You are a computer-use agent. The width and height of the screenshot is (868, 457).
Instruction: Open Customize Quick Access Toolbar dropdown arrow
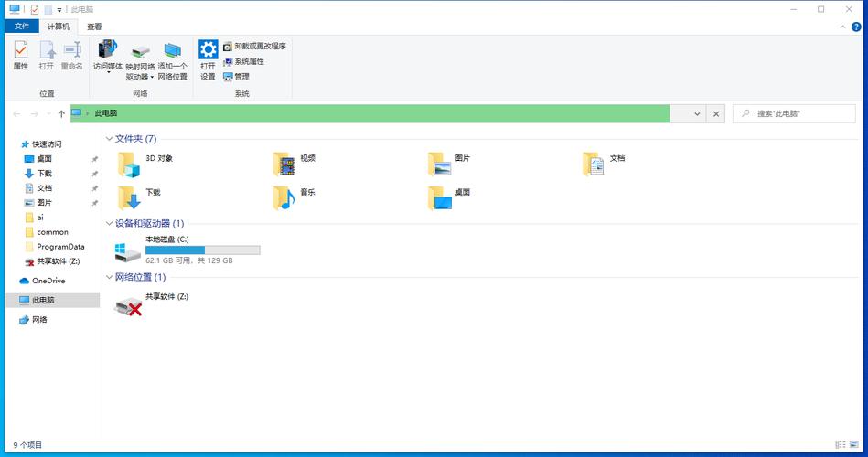click(x=59, y=10)
